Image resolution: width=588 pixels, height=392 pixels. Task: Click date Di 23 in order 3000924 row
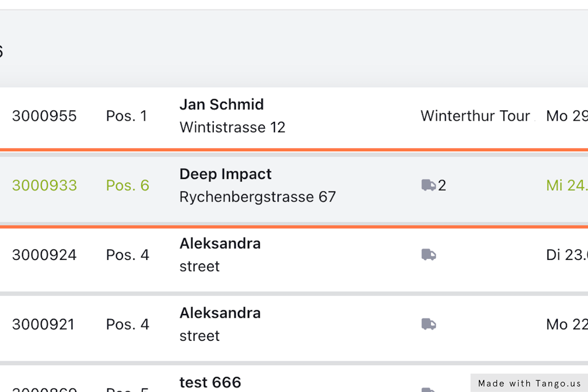point(566,255)
